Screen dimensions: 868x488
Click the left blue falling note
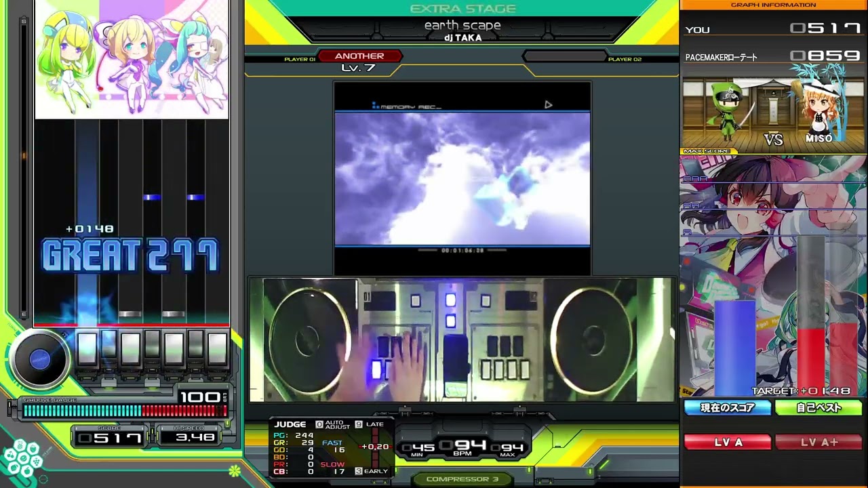coord(152,197)
